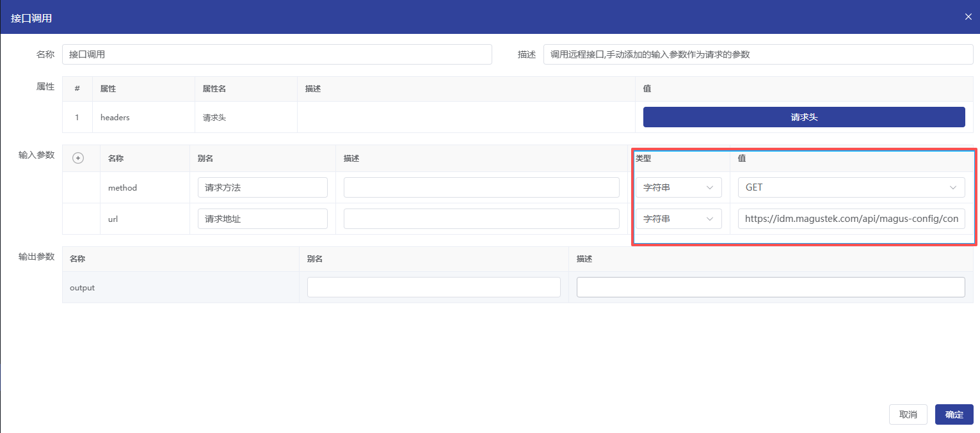The image size is (980, 433).
Task: Click the output name cell
Action: click(82, 288)
